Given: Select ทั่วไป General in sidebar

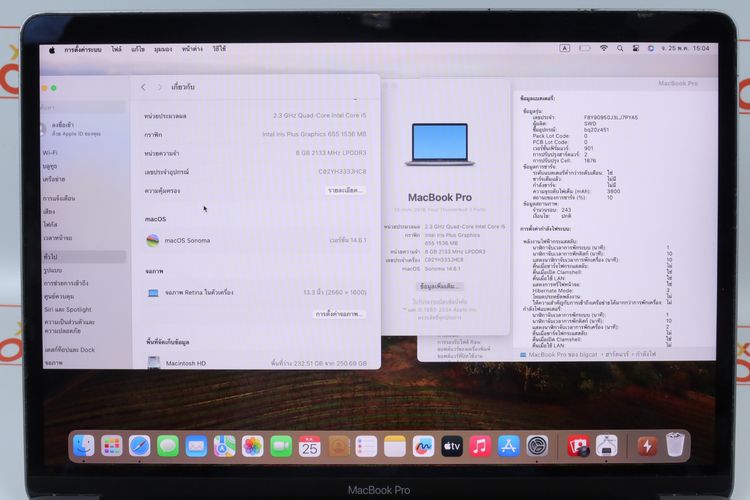Looking at the screenshot, I should pos(84,256).
